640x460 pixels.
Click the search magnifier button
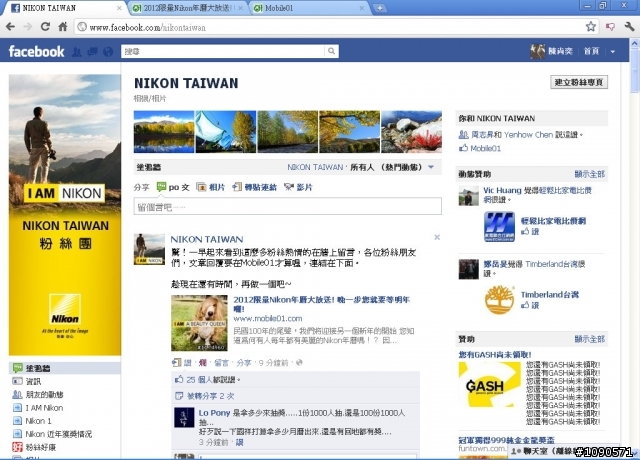331,51
